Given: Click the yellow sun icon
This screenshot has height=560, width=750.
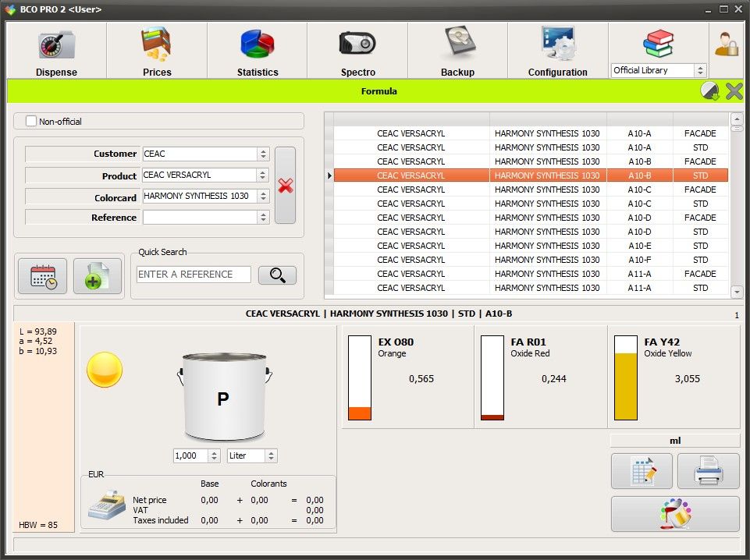Looking at the screenshot, I should click(105, 370).
